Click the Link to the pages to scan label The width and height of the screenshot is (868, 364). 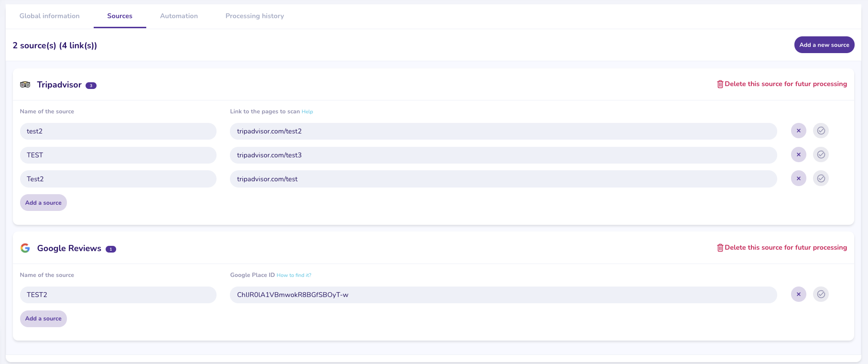click(x=265, y=111)
